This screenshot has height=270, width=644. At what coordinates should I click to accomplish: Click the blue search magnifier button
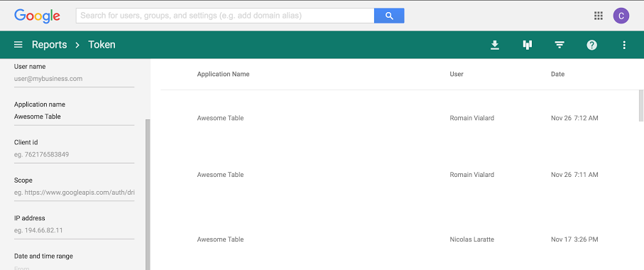(389, 16)
